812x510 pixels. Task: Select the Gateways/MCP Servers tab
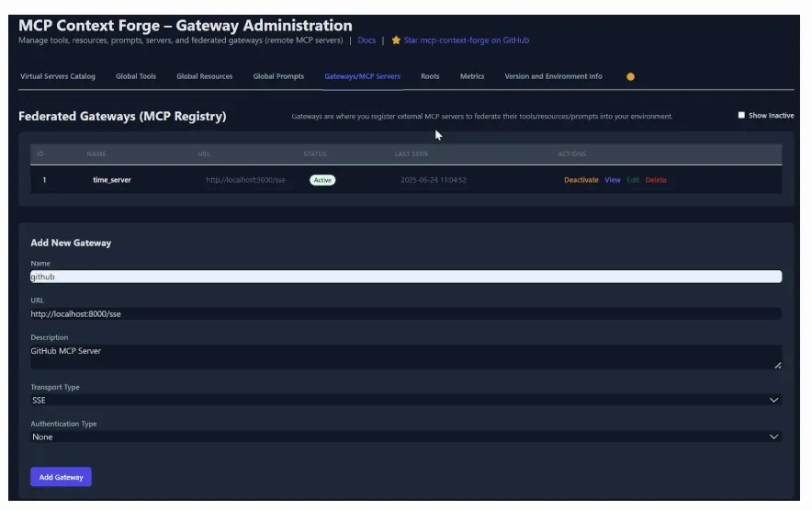(x=363, y=76)
